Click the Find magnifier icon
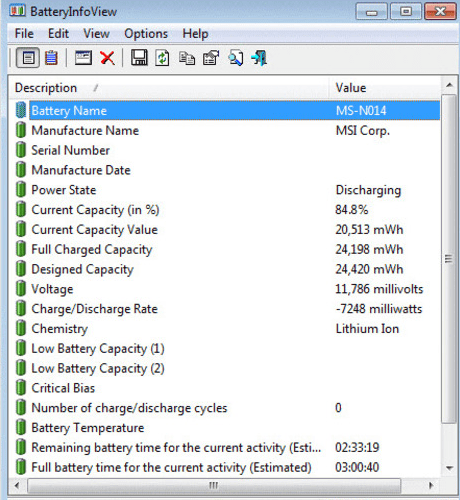The height and width of the screenshot is (500, 460). pos(235,58)
